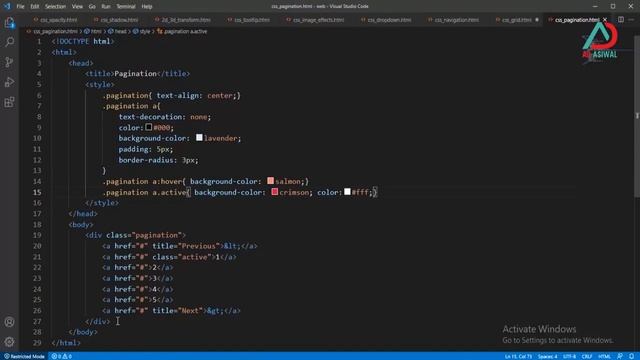Open the Terminal menu
640x360 pixels.
coord(126,7)
